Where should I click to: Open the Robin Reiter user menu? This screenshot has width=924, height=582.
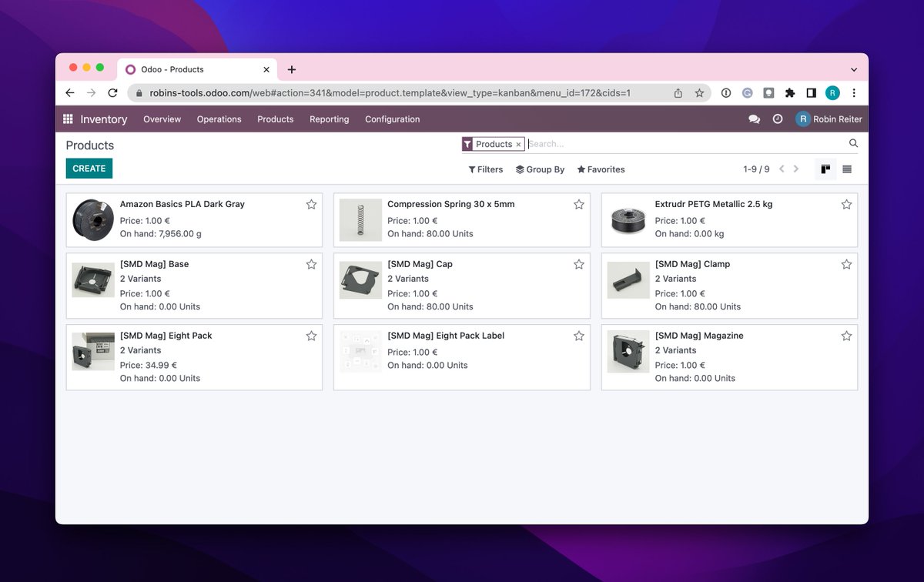click(x=829, y=119)
